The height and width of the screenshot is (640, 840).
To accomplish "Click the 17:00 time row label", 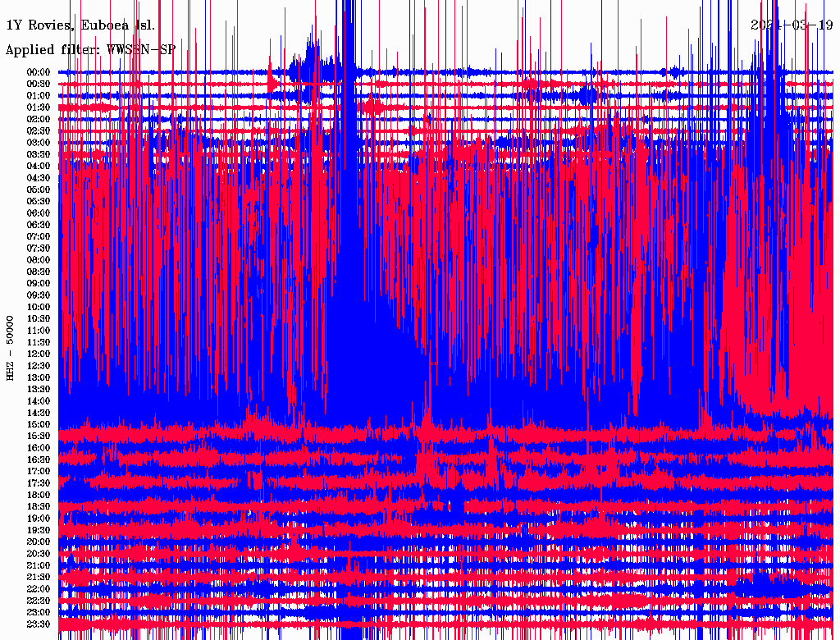I will tap(39, 472).
